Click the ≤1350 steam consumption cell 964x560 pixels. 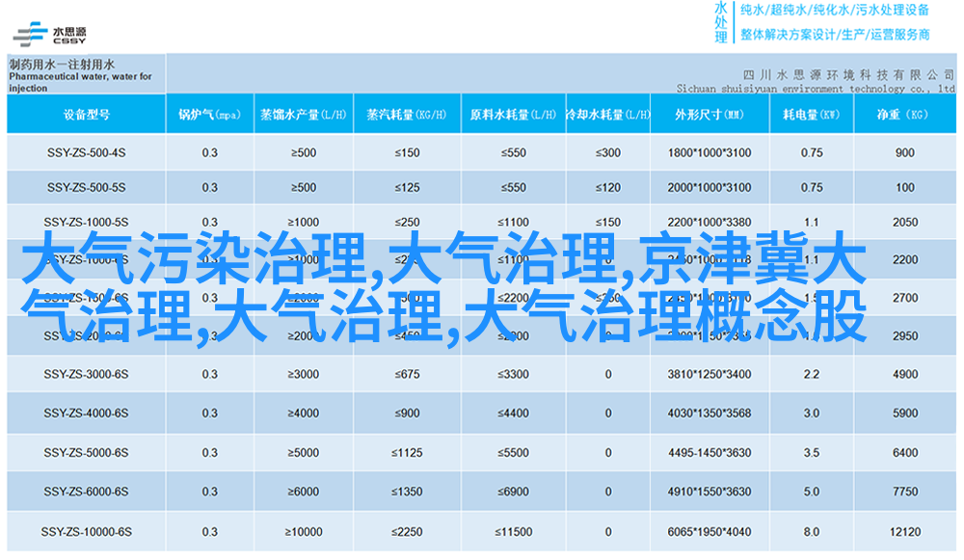click(407, 492)
